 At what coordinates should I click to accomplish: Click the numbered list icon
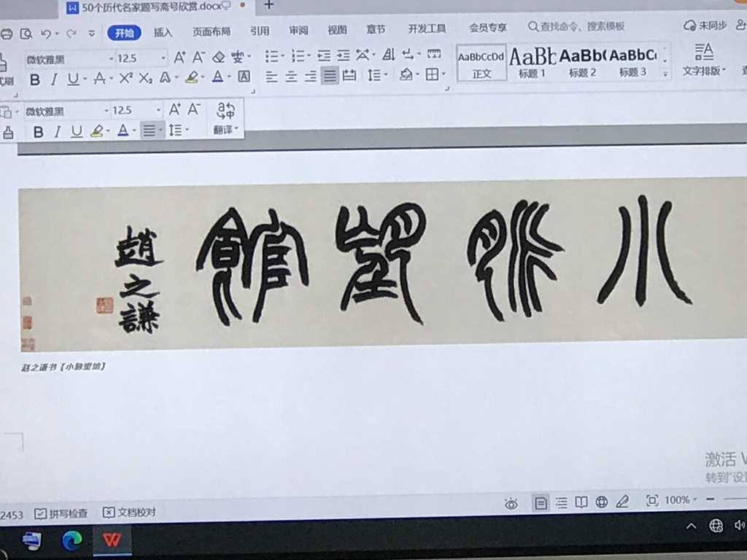[297, 55]
